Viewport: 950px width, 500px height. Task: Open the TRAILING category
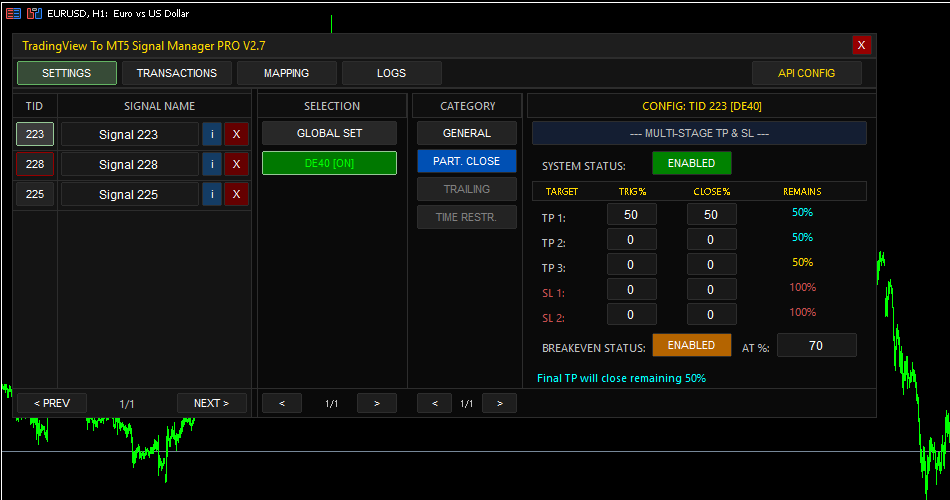tap(467, 189)
